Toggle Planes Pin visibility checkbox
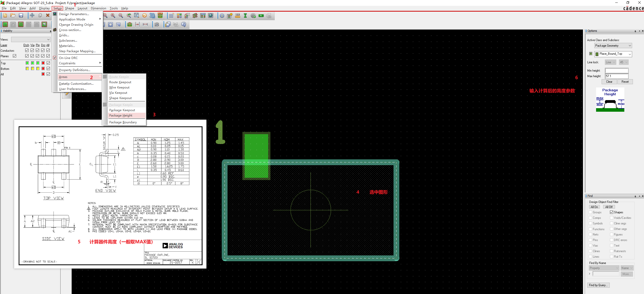644x294 pixels. [38, 56]
